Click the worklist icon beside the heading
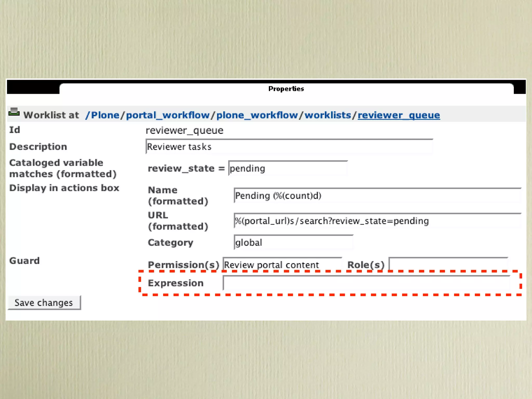This screenshot has width=532, height=399. [14, 112]
